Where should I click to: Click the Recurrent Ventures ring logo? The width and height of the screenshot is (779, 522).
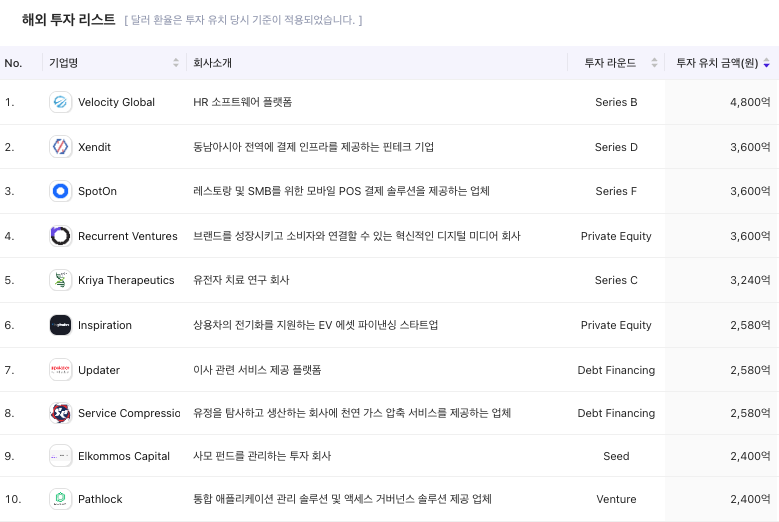tap(61, 236)
